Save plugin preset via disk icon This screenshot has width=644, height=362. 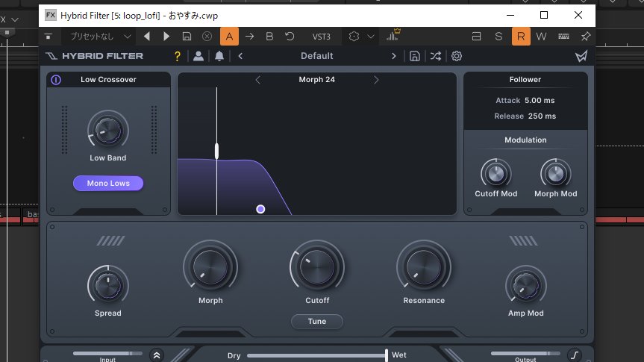[x=415, y=56]
